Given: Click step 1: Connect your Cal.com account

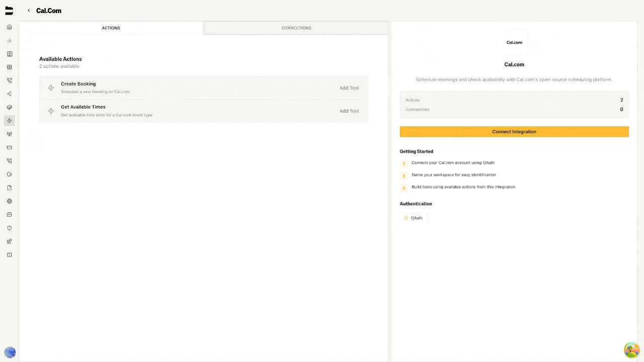Looking at the screenshot, I should (453, 163).
